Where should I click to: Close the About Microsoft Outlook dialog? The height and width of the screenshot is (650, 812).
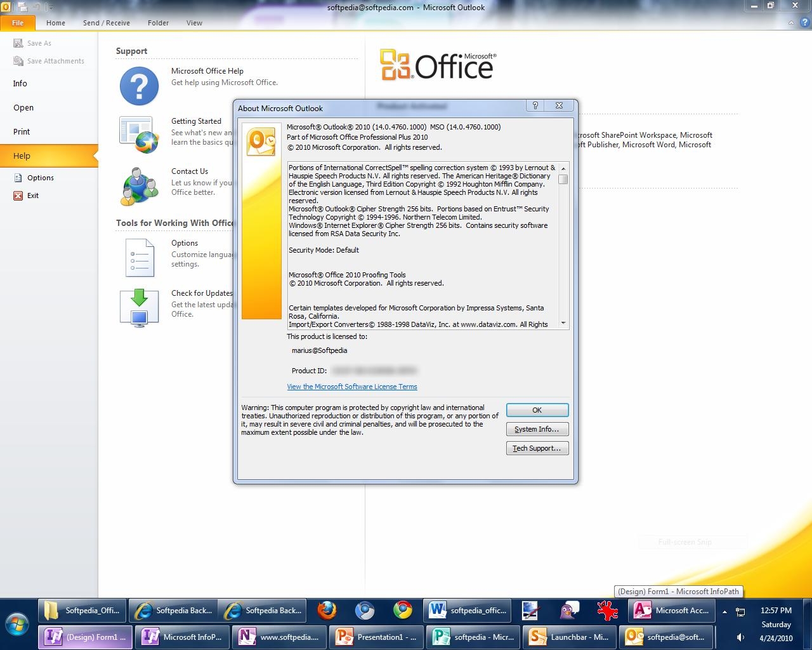(x=559, y=105)
